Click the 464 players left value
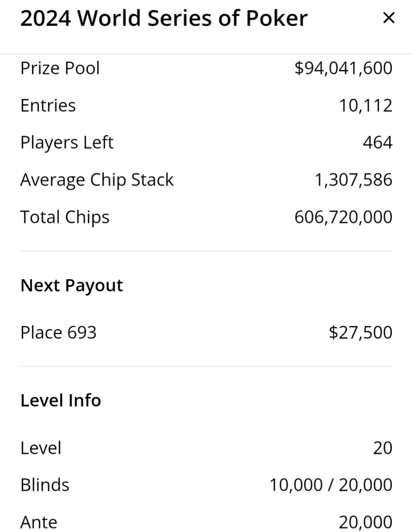412x532 pixels. pos(377,142)
